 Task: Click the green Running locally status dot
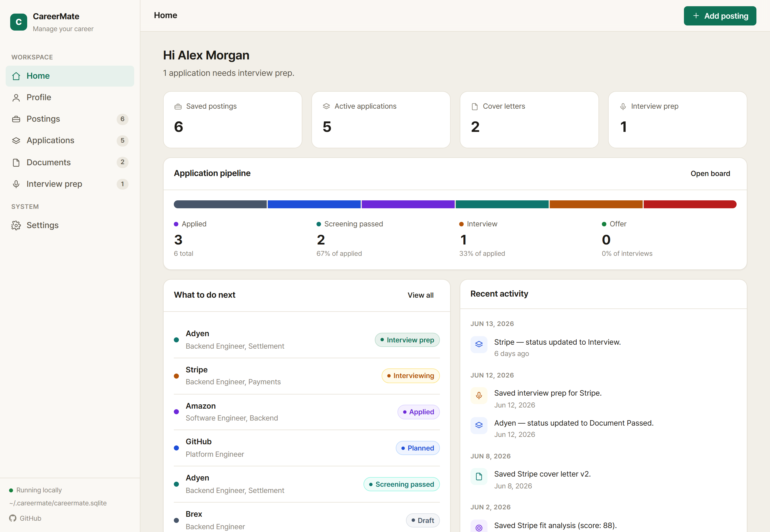click(11, 490)
